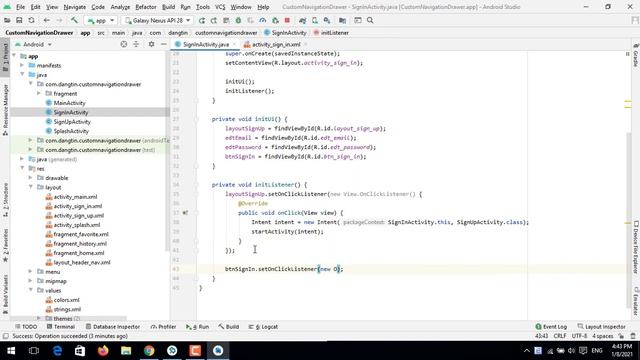Open Chrome from the Windows taskbar
The image size is (640, 360).
pos(149,351)
